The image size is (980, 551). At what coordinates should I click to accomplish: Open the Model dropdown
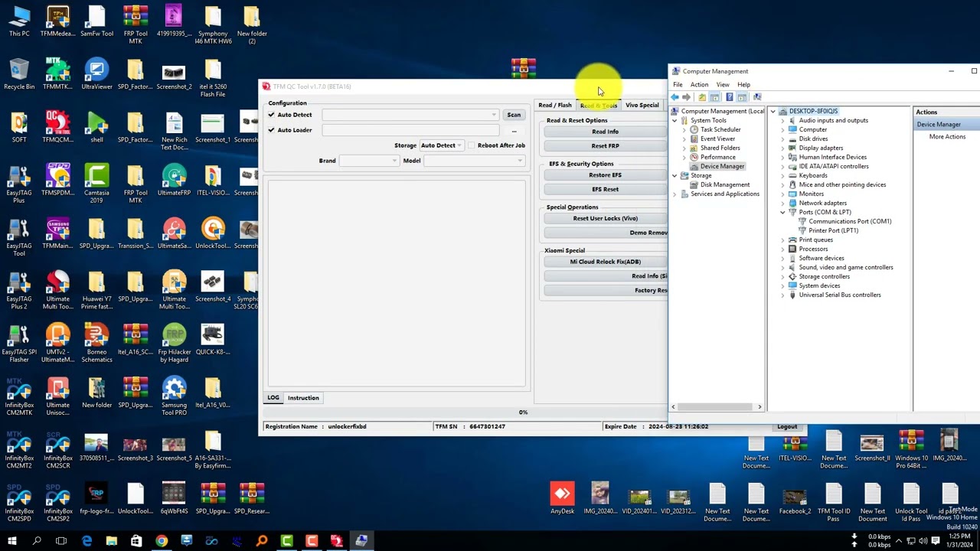[474, 161]
